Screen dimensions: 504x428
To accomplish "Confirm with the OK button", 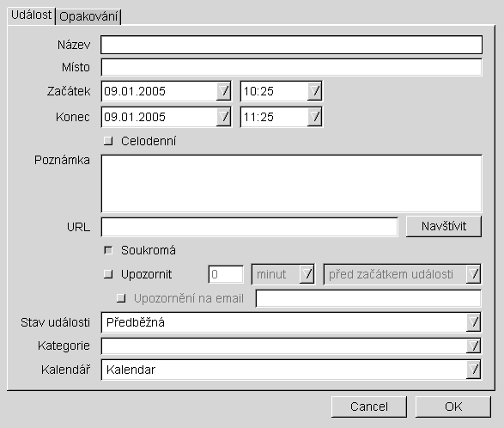I will coord(453,407).
